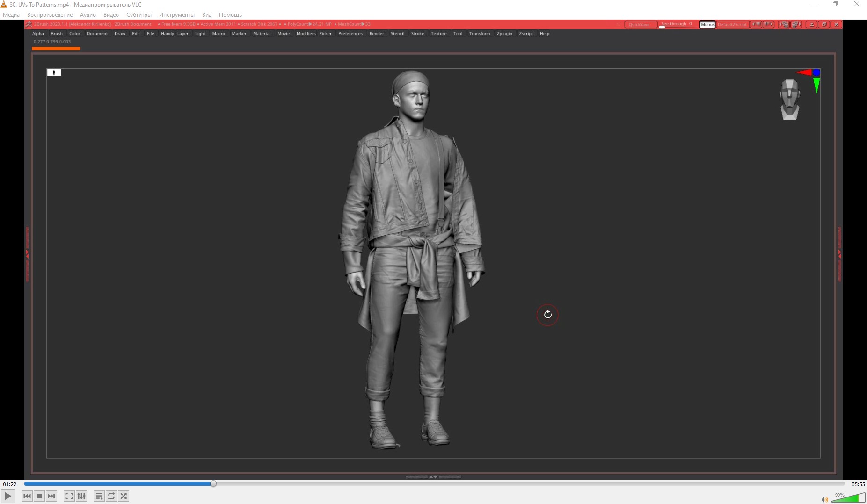This screenshot has width=867, height=504.
Task: Toggle the ZBrush Menus button
Action: [x=707, y=24]
